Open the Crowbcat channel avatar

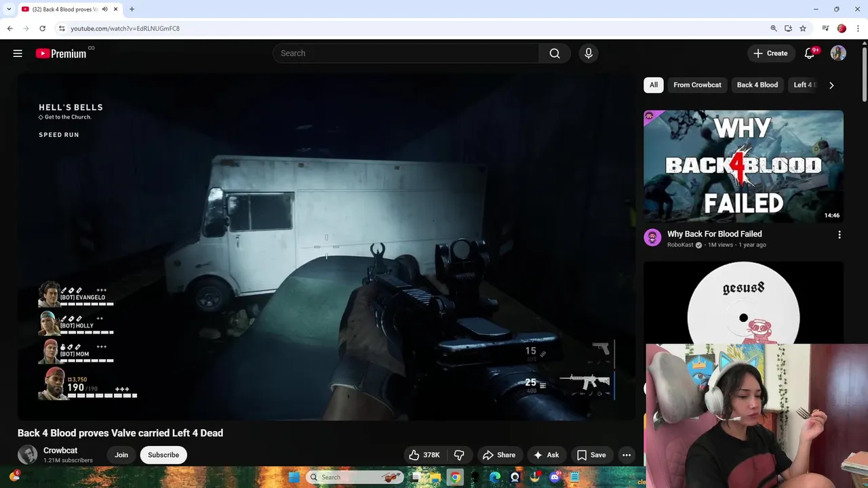point(28,455)
